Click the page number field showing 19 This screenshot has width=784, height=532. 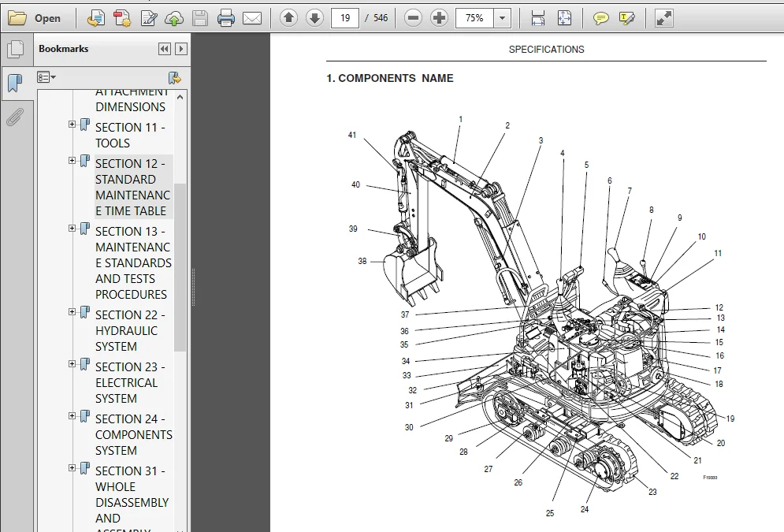coord(345,18)
